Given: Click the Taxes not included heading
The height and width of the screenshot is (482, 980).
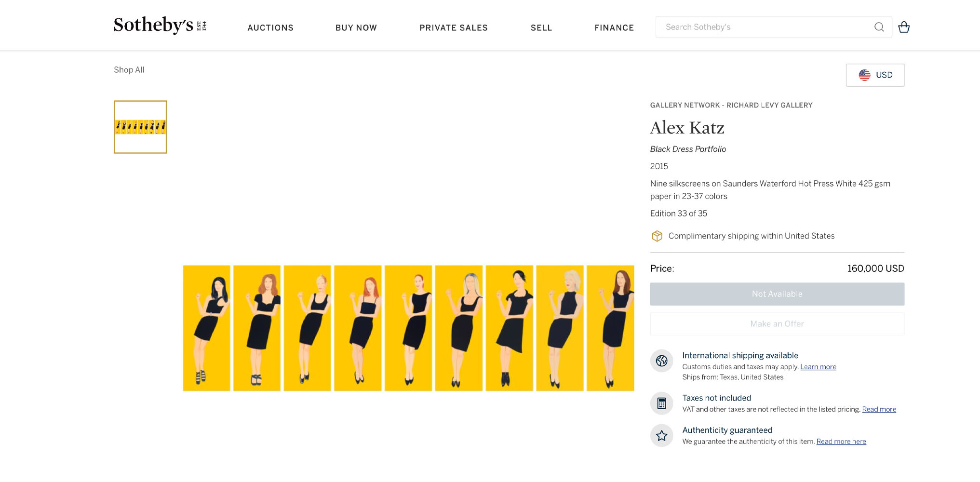Looking at the screenshot, I should (x=716, y=398).
